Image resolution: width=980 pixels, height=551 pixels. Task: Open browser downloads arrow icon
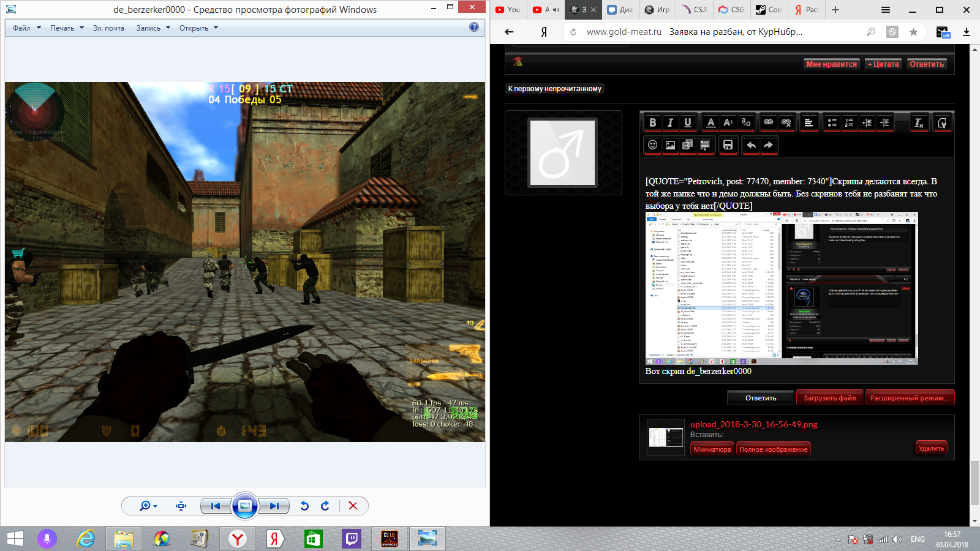pyautogui.click(x=967, y=32)
